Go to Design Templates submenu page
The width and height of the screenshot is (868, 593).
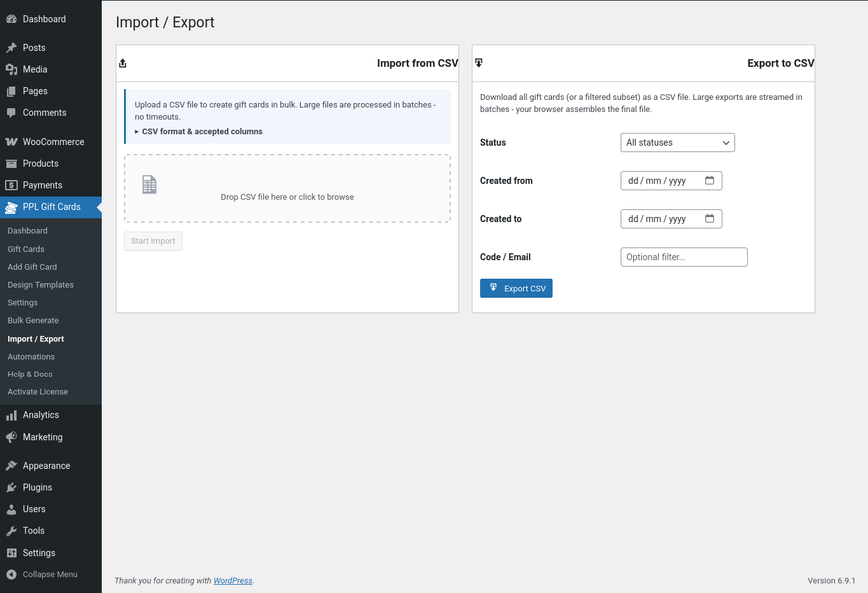[x=41, y=285]
